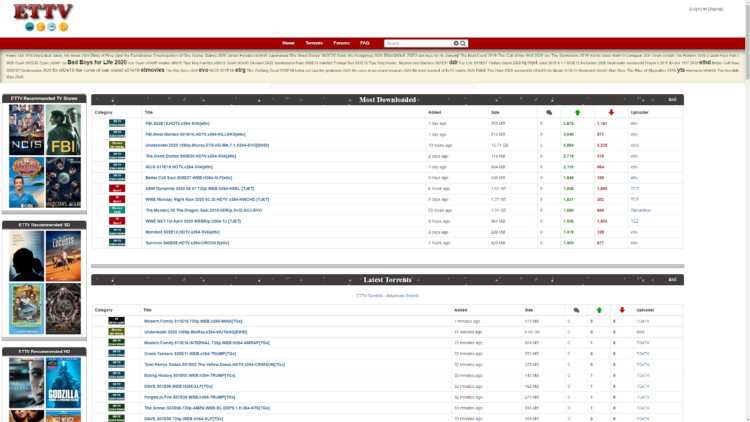The width and height of the screenshot is (750, 422).
Task: Click category badge of FBI.S02E19 row
Action: 117,123
